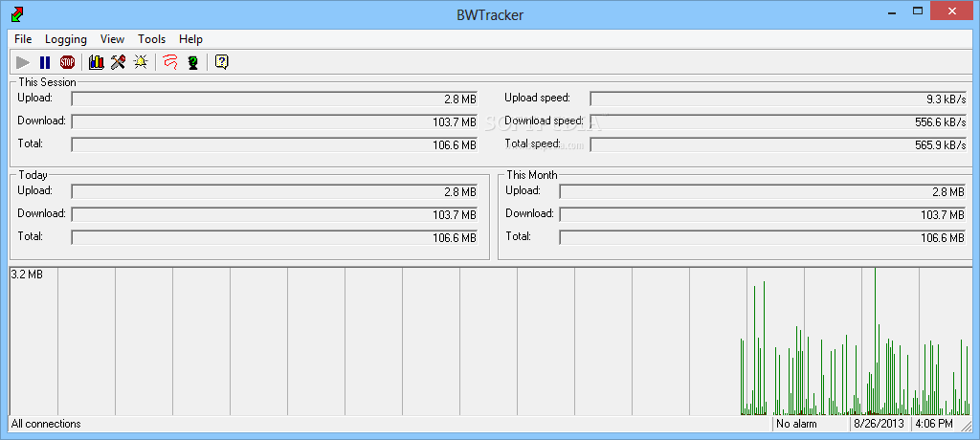
Task: Click the window resize grip at bottom-right corner
Action: point(965,426)
